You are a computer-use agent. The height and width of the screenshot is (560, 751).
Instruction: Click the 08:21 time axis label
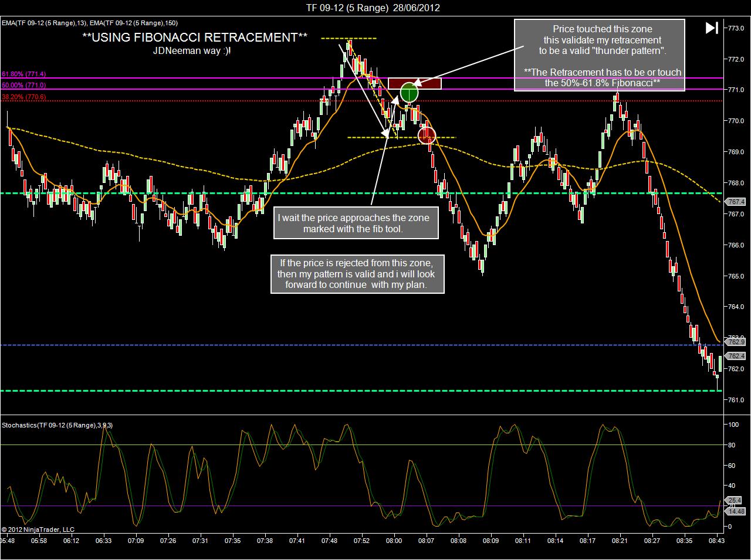(620, 541)
